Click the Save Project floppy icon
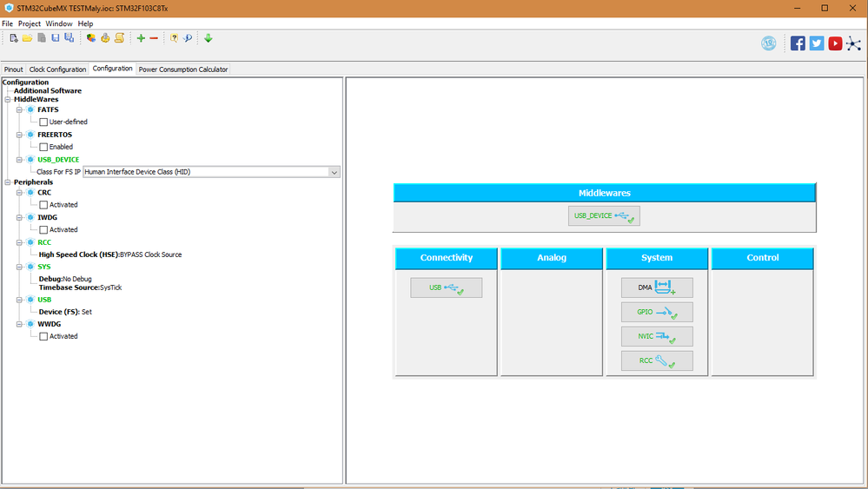Screen dimensions: 868x489 pyautogui.click(x=56, y=38)
